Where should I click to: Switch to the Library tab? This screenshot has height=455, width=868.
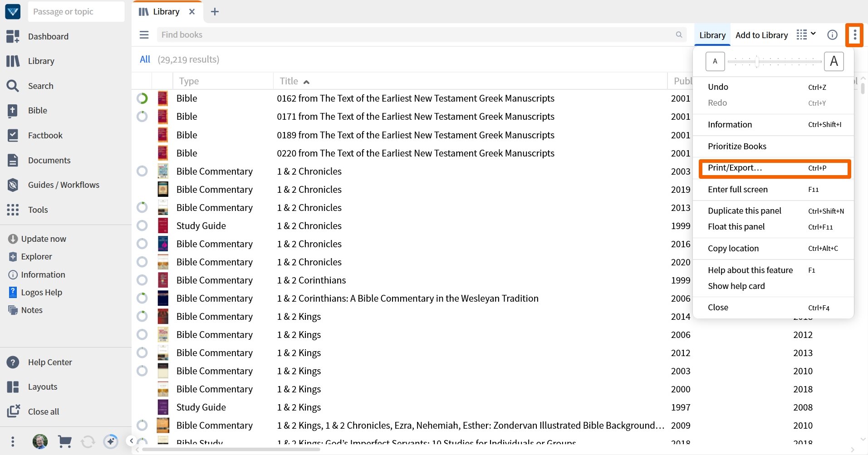coord(712,35)
